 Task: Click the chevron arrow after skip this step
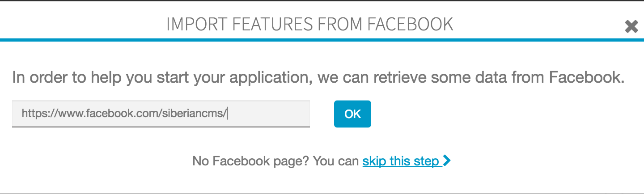click(446, 161)
